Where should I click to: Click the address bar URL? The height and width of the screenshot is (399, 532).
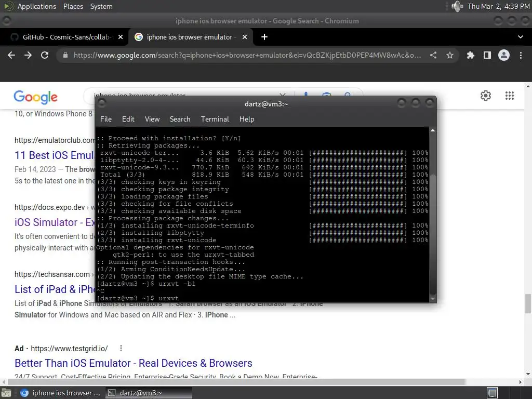(x=247, y=55)
